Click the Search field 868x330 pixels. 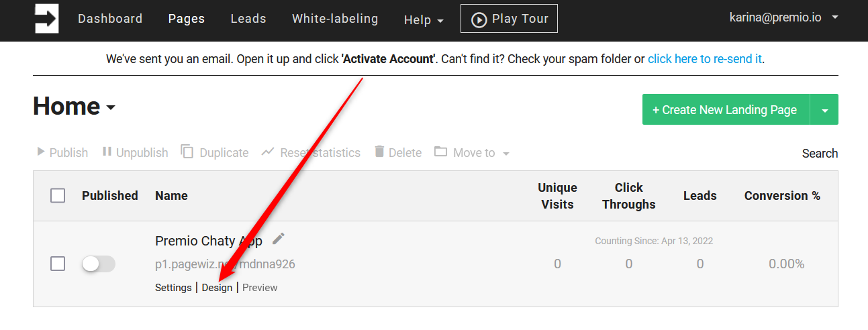[x=820, y=154]
